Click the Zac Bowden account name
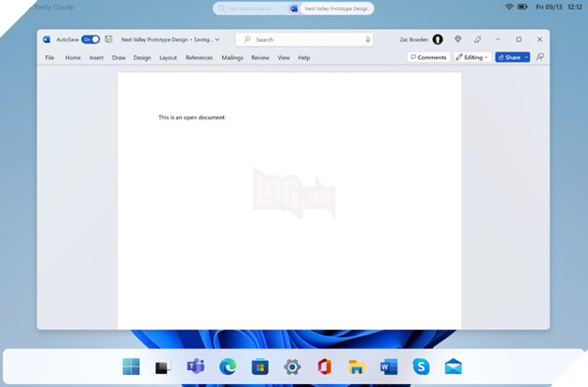This screenshot has width=588, height=387. tap(413, 39)
